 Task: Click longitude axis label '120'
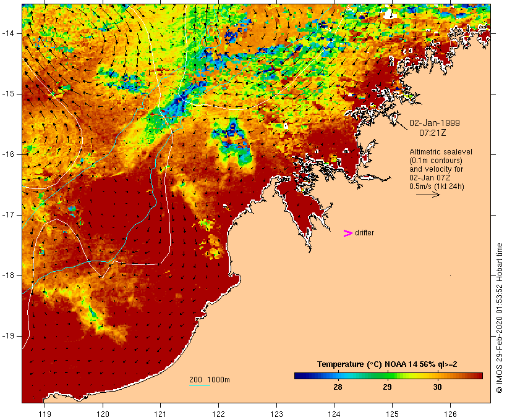103,414
